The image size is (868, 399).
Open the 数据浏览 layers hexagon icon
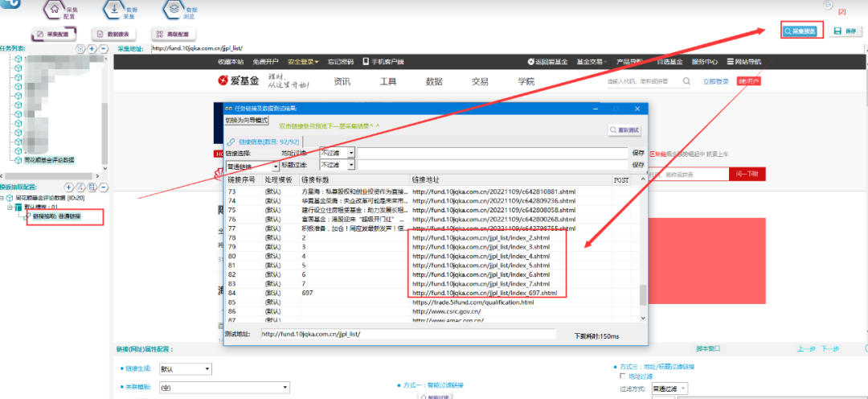tap(174, 10)
